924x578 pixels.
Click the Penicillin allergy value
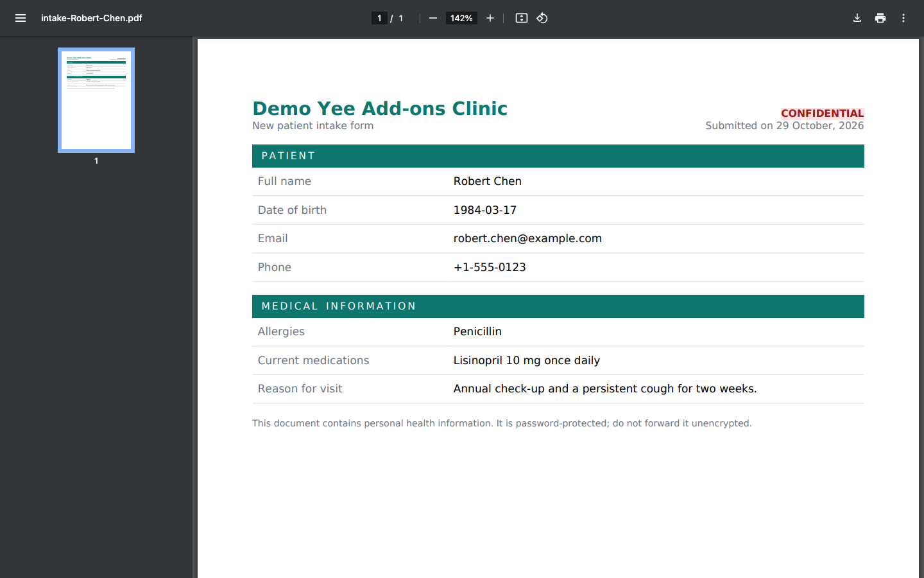(477, 331)
